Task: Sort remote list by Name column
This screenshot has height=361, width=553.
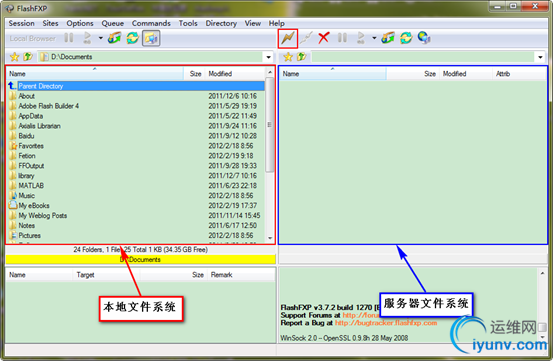Action: tap(333, 74)
